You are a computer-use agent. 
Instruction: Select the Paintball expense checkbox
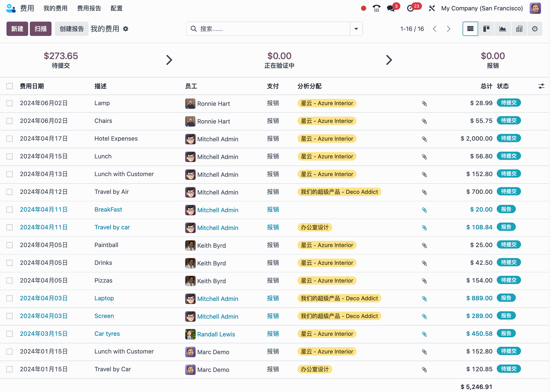coord(10,245)
